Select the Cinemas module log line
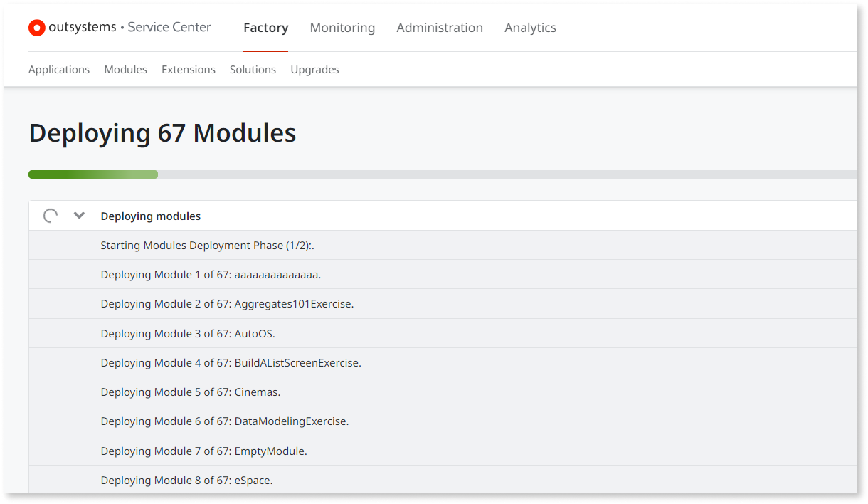Image resolution: width=868 pixels, height=504 pixels. [191, 392]
